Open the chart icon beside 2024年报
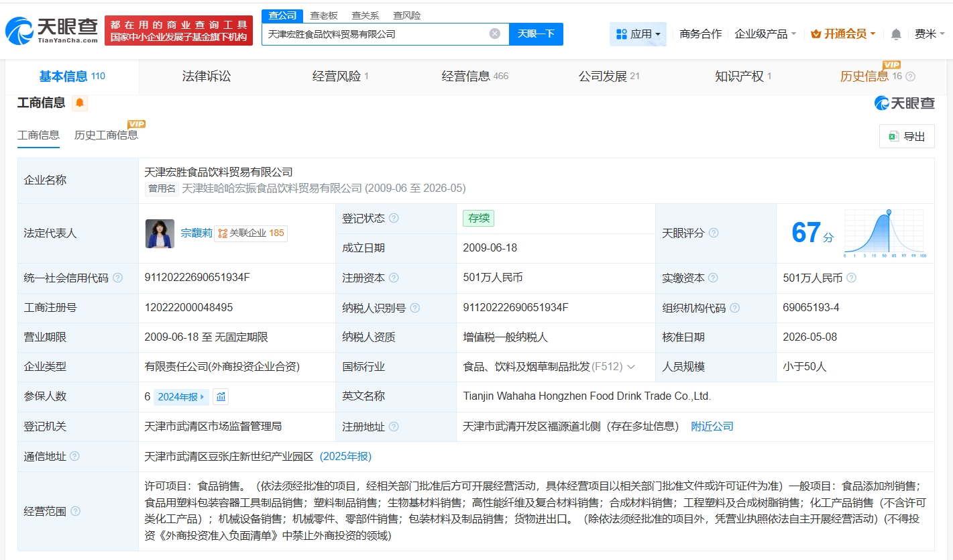The image size is (953, 560). [x=221, y=397]
